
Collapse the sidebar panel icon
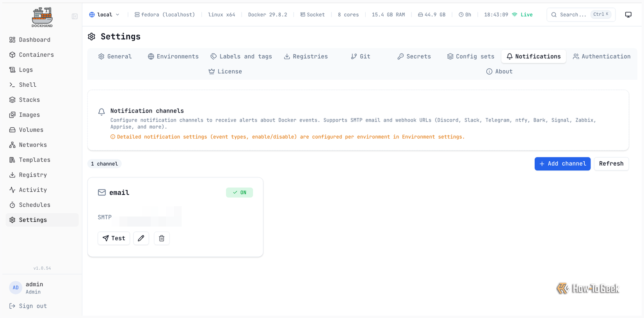point(75,16)
